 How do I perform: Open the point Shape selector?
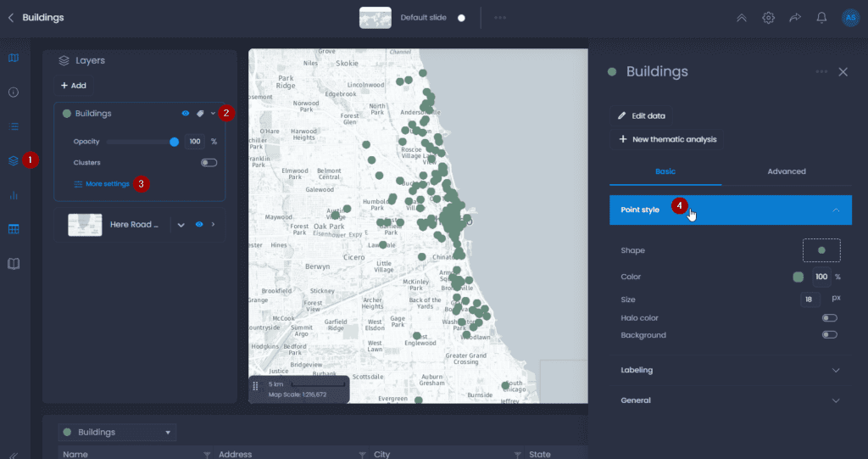821,250
